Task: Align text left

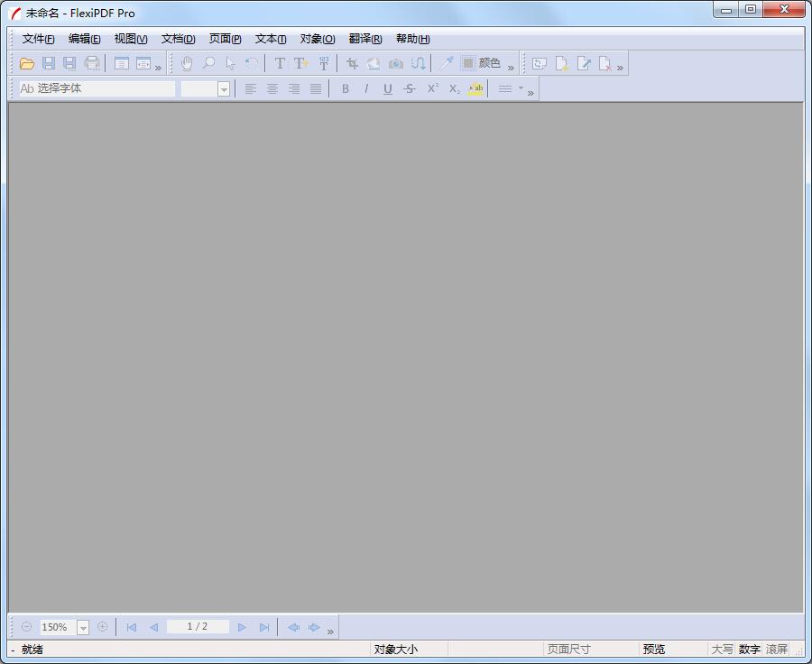Action: (251, 88)
